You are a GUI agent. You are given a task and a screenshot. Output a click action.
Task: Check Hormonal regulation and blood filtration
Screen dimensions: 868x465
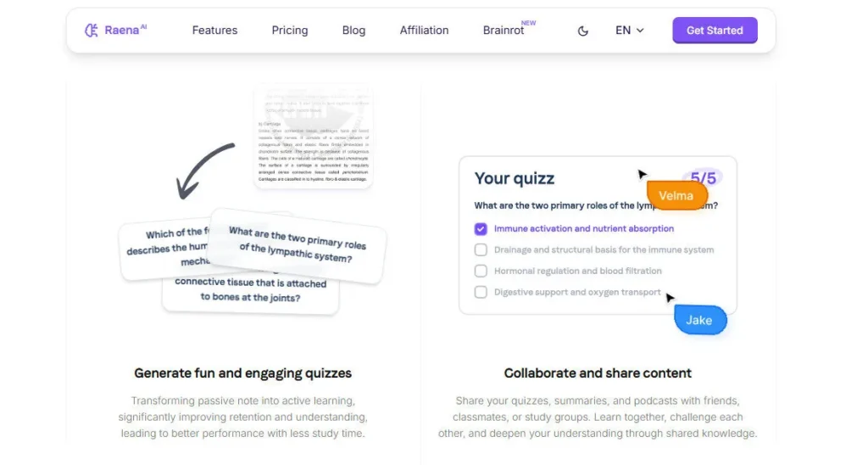(x=481, y=272)
